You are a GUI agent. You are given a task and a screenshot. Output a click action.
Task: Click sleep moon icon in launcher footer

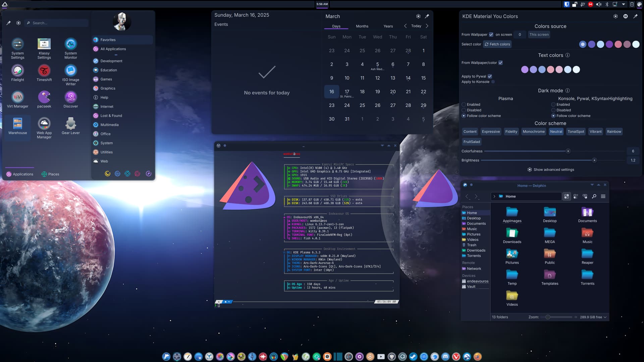pyautogui.click(x=107, y=174)
